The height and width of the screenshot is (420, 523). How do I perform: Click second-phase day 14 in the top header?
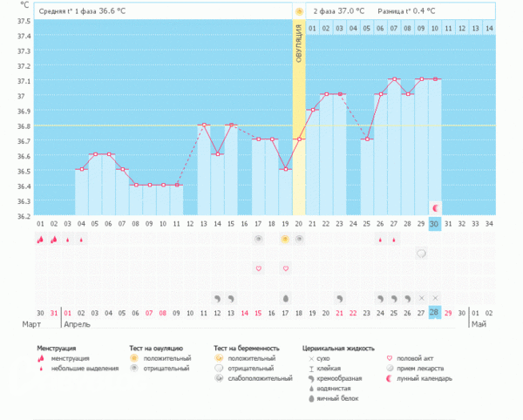(x=489, y=29)
